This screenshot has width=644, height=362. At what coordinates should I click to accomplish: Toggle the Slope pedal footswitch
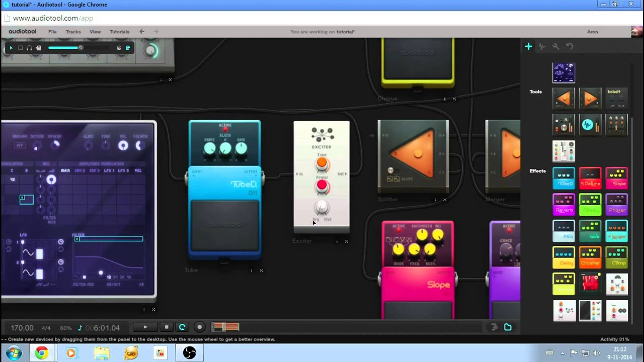418,310
